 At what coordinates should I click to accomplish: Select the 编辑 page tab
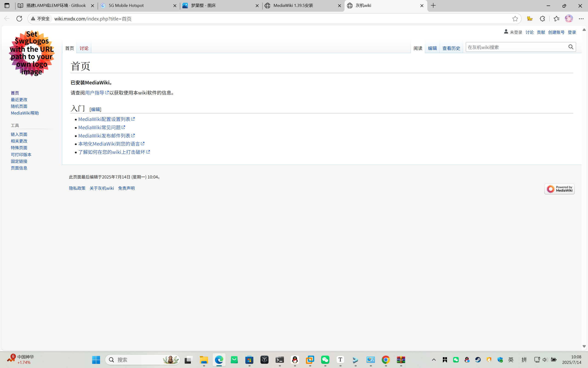(x=432, y=48)
